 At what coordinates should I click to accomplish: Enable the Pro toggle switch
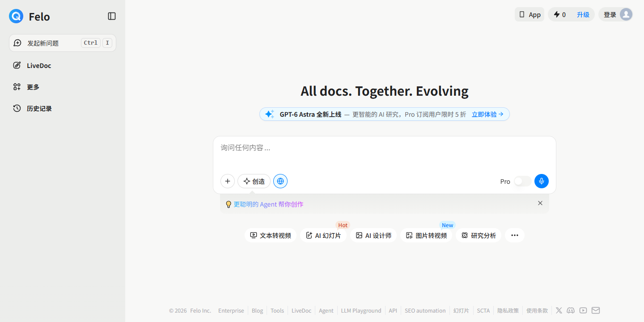click(522, 181)
